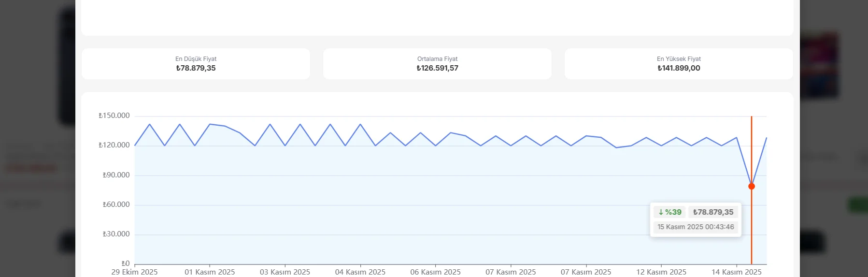Click the ₺60.000 y-axis label

pos(116,204)
